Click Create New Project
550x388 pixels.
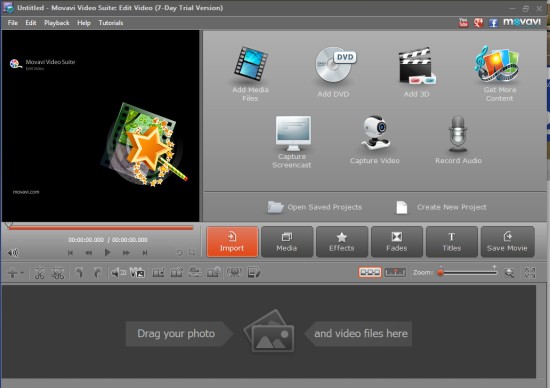[441, 207]
